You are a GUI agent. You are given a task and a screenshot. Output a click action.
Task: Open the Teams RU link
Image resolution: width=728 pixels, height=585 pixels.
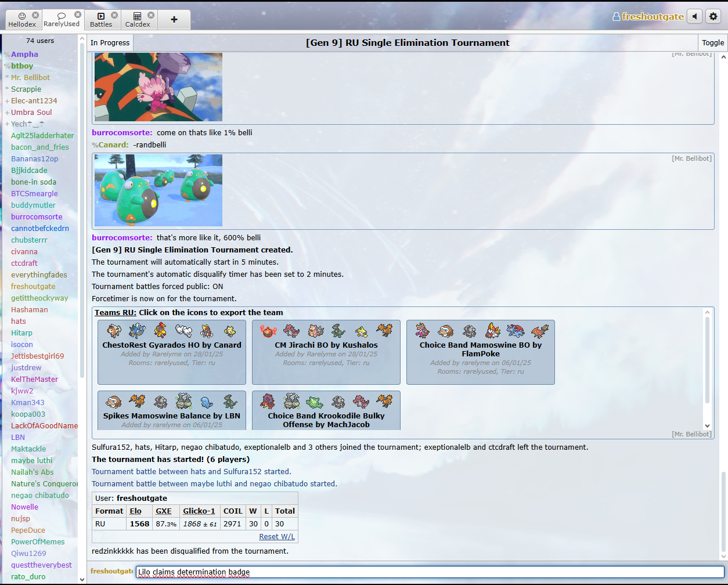(116, 312)
